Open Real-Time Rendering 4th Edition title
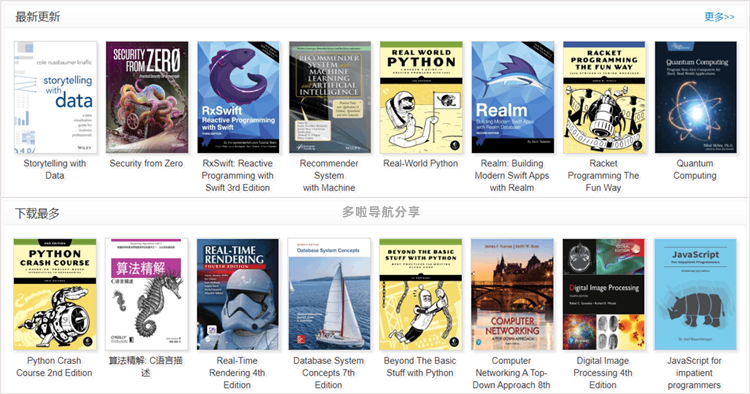The height and width of the screenshot is (394, 750). point(237,373)
